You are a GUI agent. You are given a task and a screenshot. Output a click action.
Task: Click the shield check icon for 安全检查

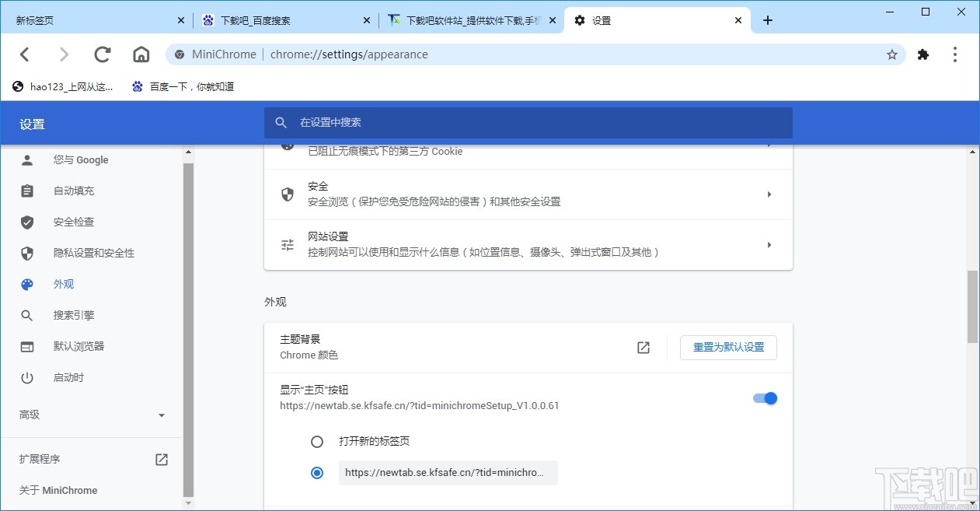pyautogui.click(x=27, y=222)
